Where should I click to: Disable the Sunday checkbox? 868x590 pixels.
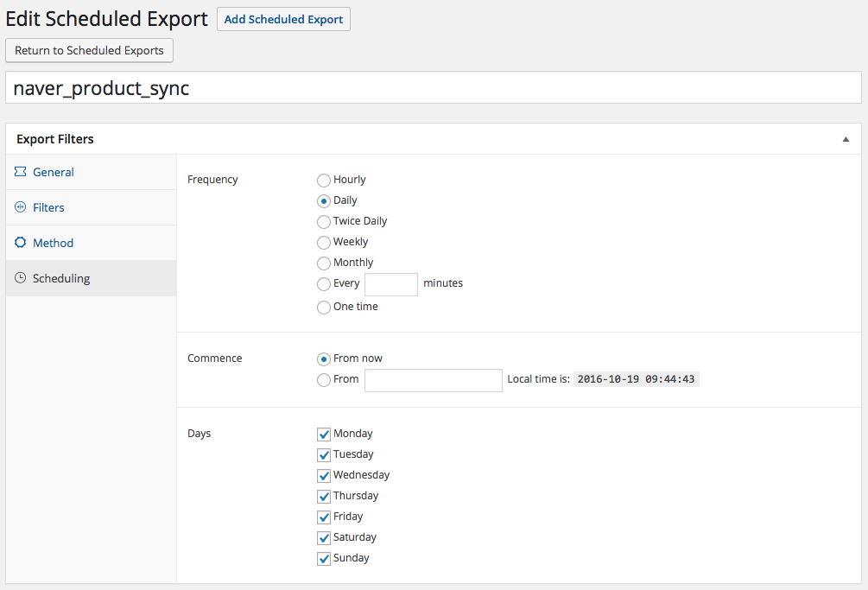click(x=324, y=559)
